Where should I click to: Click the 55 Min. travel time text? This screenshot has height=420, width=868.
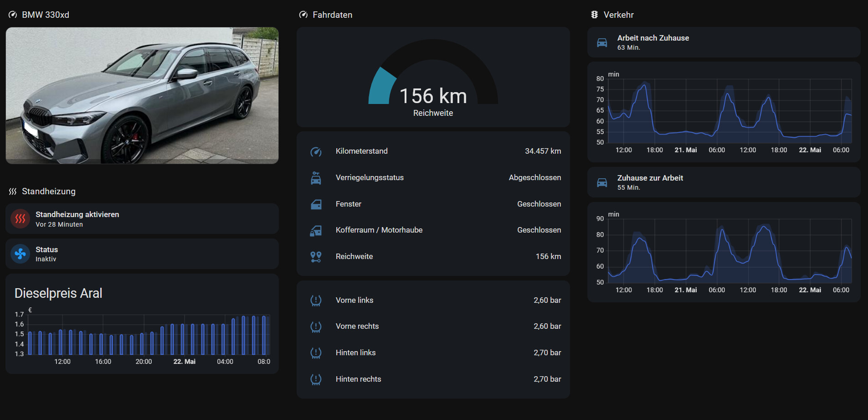(628, 187)
